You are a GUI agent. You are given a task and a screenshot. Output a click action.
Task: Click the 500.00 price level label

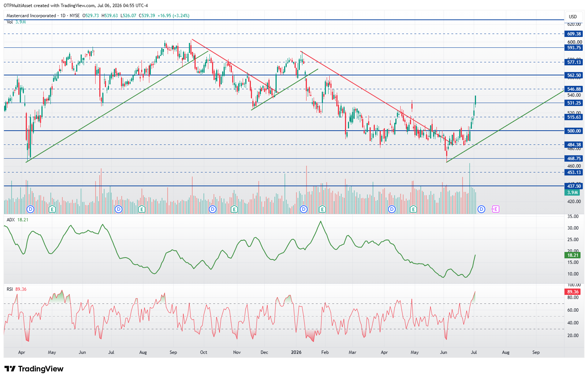click(x=574, y=131)
